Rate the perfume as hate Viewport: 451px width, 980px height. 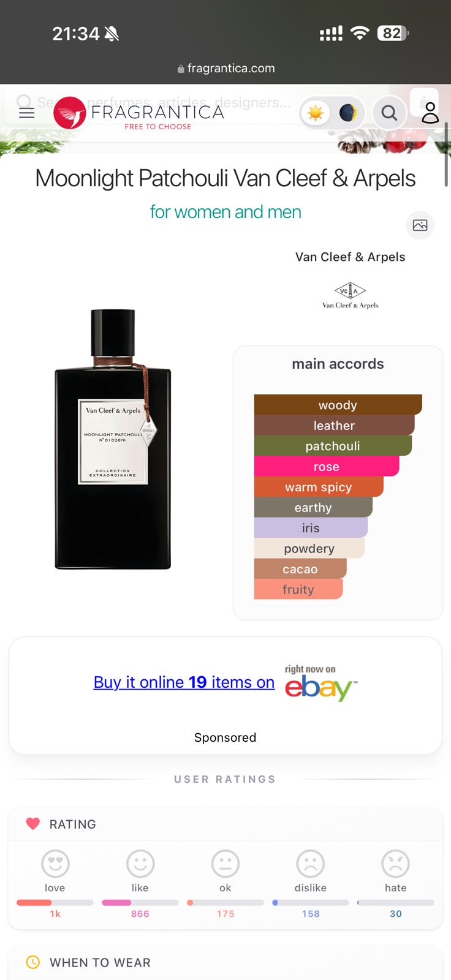click(396, 864)
